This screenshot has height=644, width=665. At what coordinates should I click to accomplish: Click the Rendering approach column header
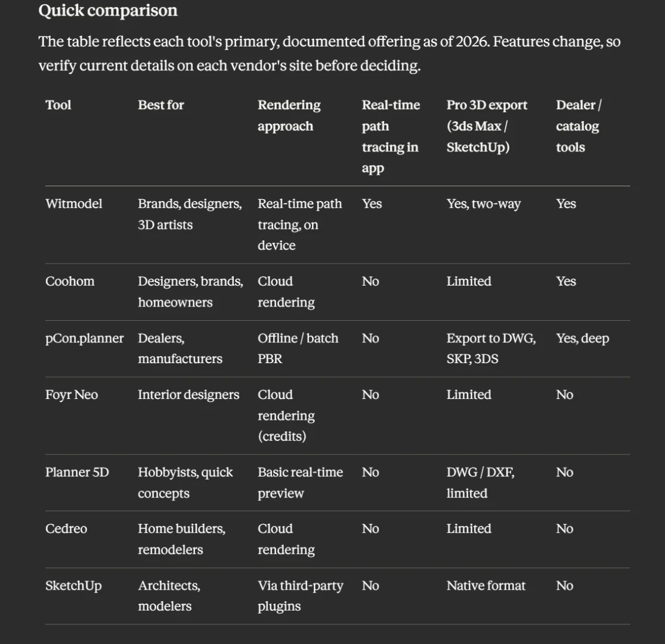pyautogui.click(x=289, y=115)
